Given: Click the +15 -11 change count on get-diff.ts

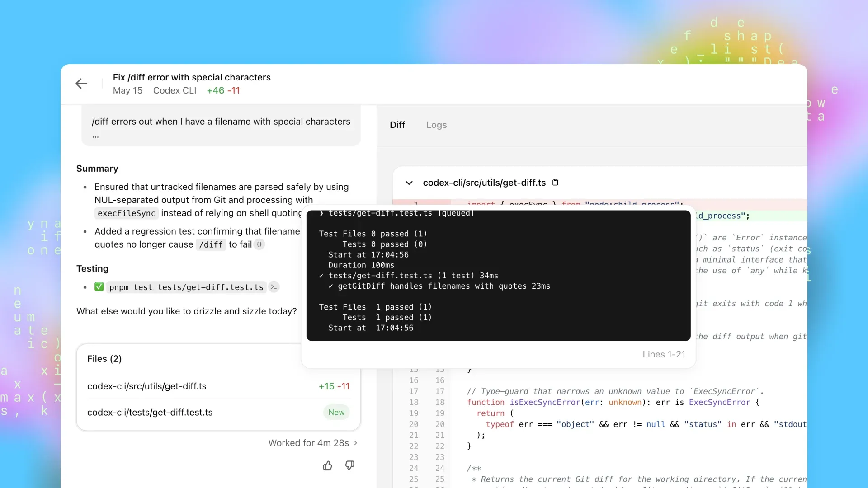Looking at the screenshot, I should point(334,386).
